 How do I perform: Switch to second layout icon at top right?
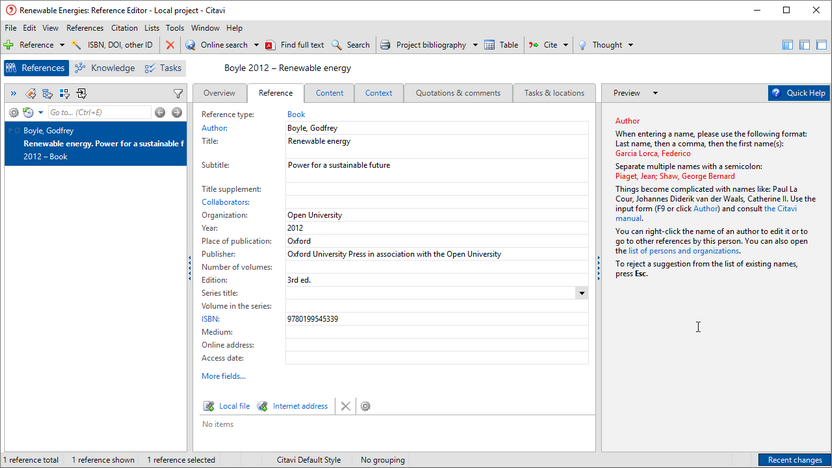804,45
